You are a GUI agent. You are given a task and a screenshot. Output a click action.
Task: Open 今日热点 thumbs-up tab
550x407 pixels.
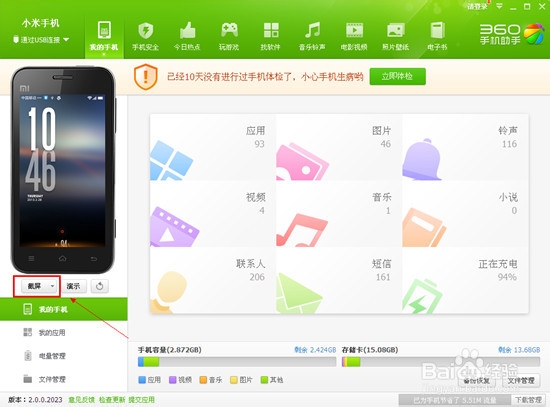pos(187,37)
